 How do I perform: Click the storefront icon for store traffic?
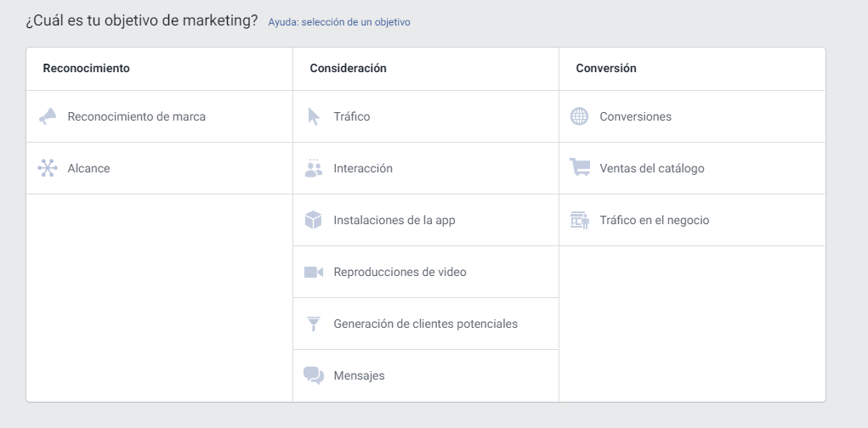[x=580, y=220]
